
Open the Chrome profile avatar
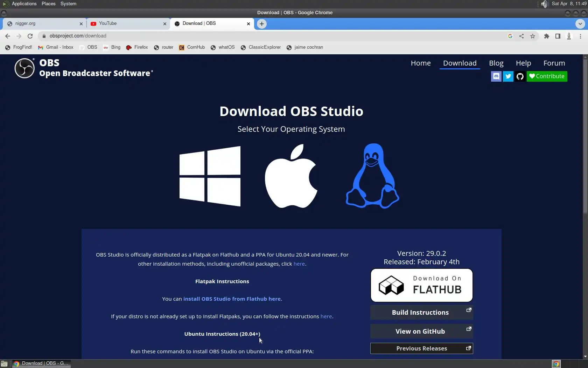[x=569, y=36]
